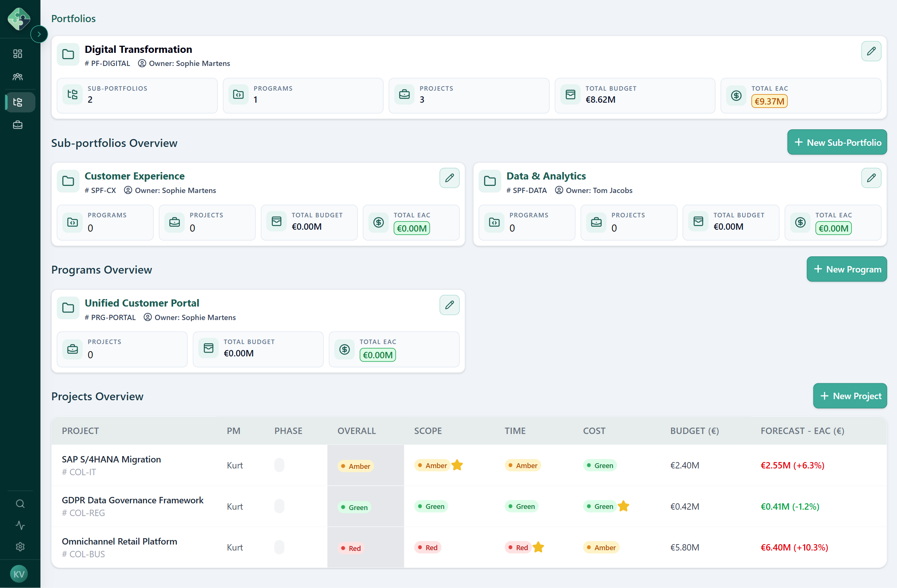This screenshot has width=897, height=588.
Task: Click SAP overall Amber status badge
Action: tap(356, 466)
